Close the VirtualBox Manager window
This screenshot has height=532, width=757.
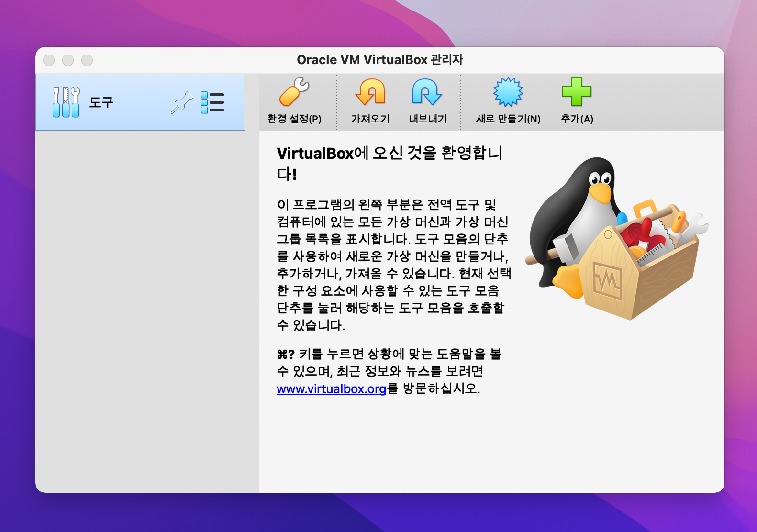[49, 60]
